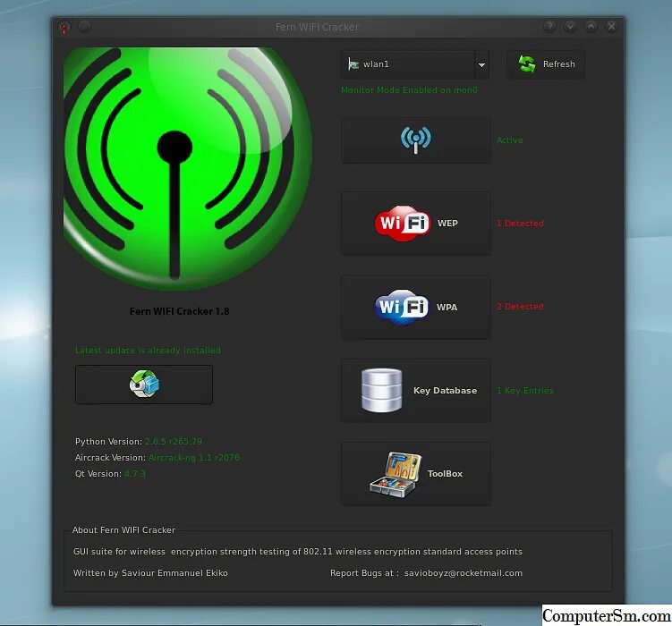Click the blue WiFi WPA logo
Viewport: 672px width, 626px height.
tap(402, 307)
